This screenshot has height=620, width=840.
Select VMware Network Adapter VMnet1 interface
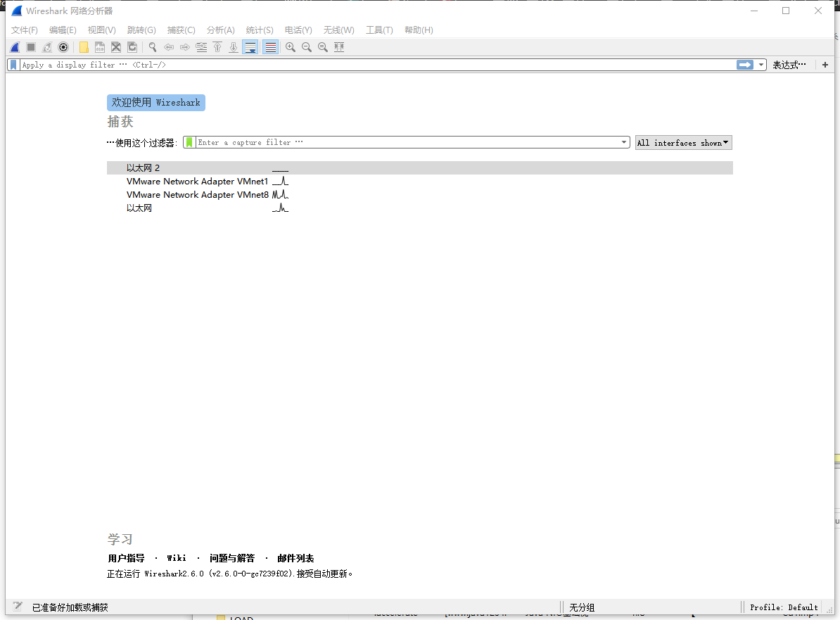(x=419, y=181)
